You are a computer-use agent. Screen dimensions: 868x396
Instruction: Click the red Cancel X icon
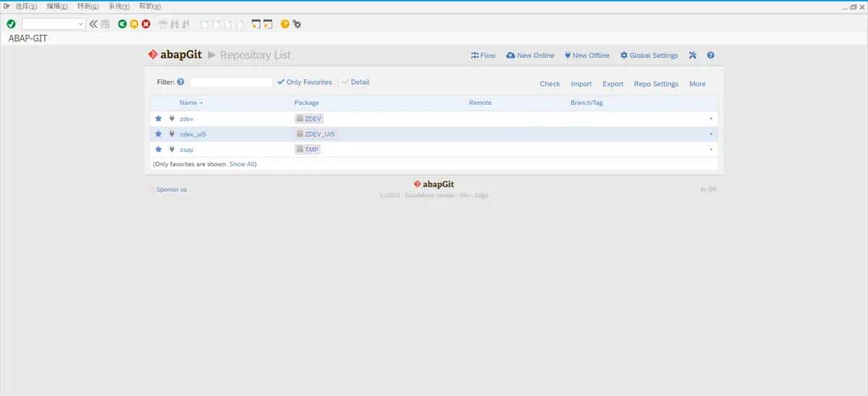point(145,24)
